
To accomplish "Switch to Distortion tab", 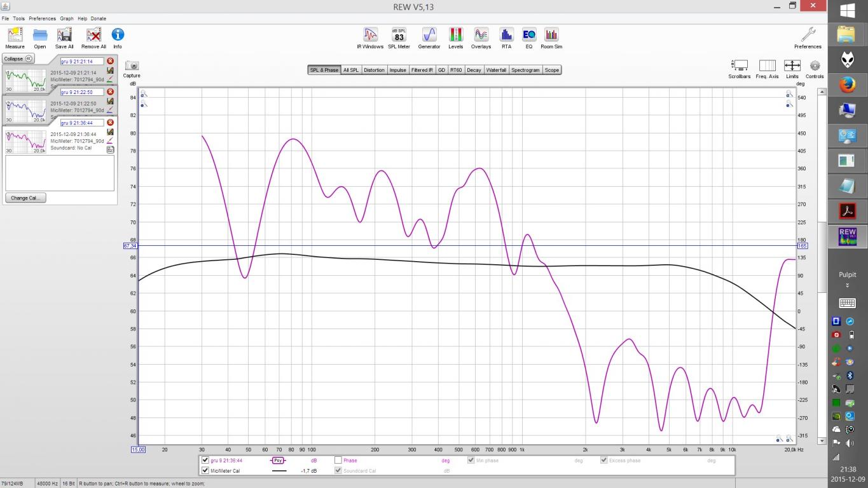I will click(374, 70).
